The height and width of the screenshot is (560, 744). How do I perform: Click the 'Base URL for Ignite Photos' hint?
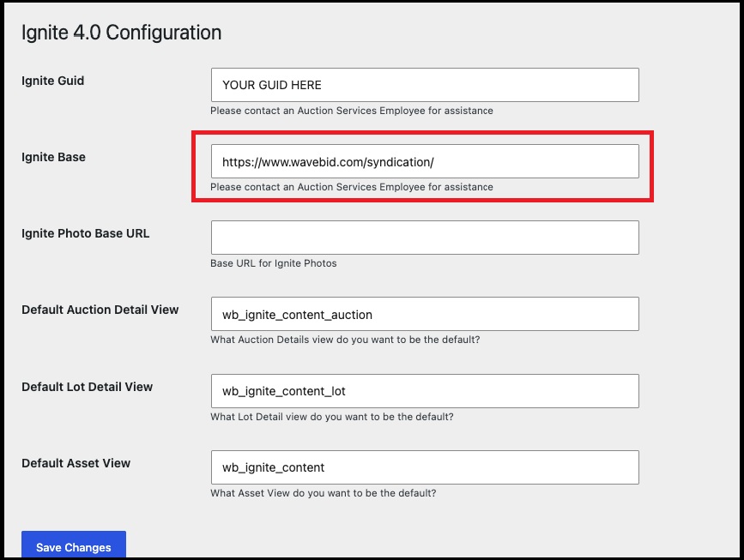273,263
